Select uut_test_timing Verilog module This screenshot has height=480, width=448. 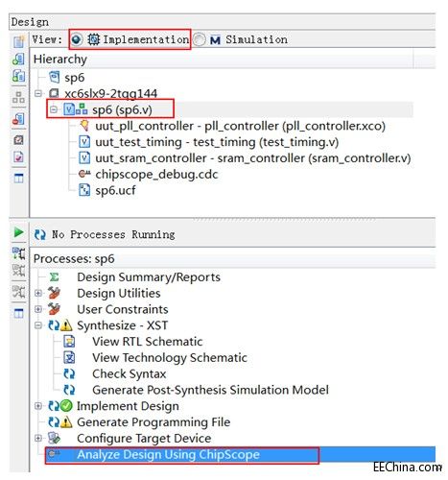coord(217,142)
